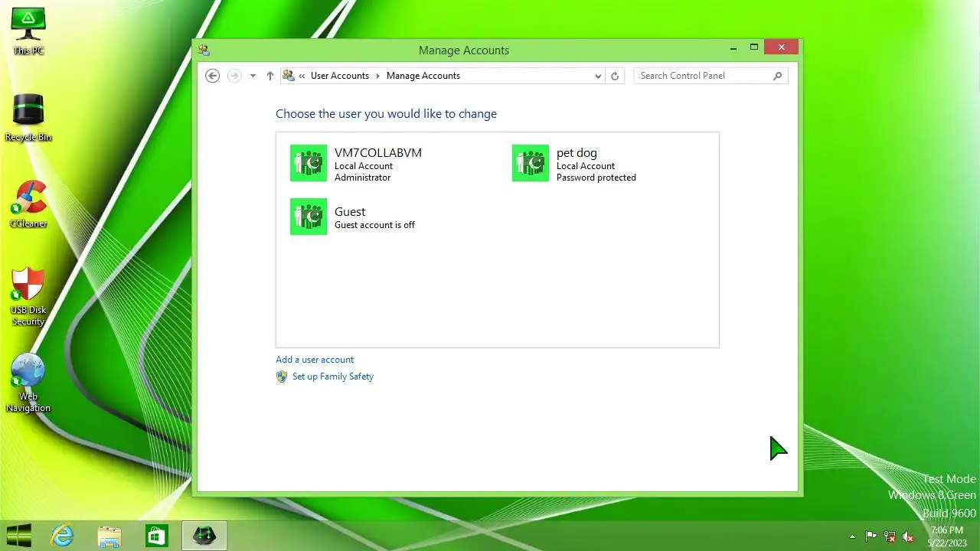Open the Recycle Bin desktop icon
The width and height of the screenshot is (980, 551).
pos(28,117)
